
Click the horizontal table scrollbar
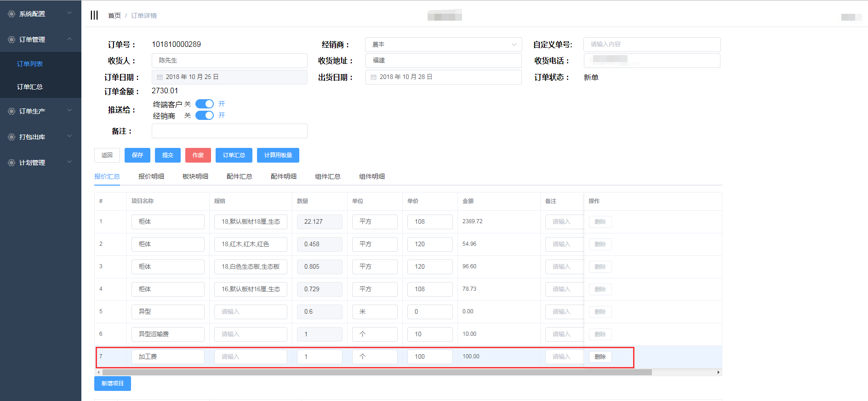pyautogui.click(x=377, y=372)
